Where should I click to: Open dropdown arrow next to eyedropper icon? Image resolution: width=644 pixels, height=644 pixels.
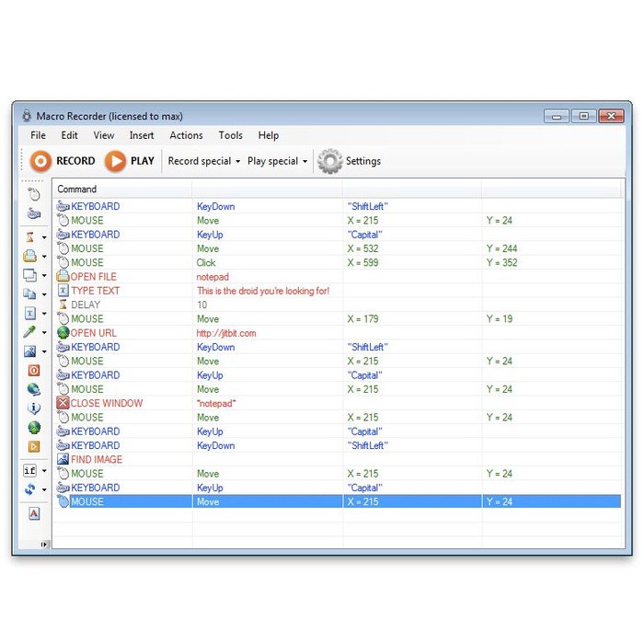pos(44,332)
